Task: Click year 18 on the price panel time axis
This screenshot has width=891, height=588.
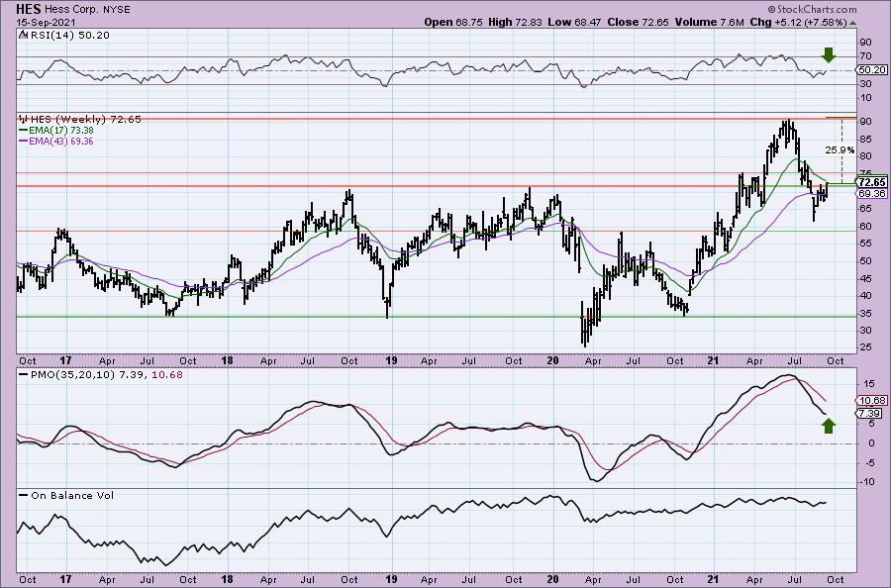Action: (x=228, y=360)
